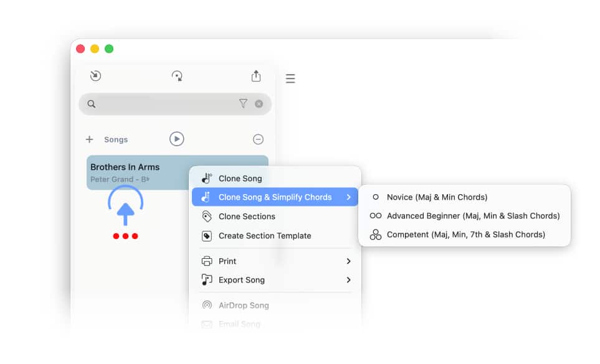
Task: Open the search filter funnel icon
Action: pos(243,103)
